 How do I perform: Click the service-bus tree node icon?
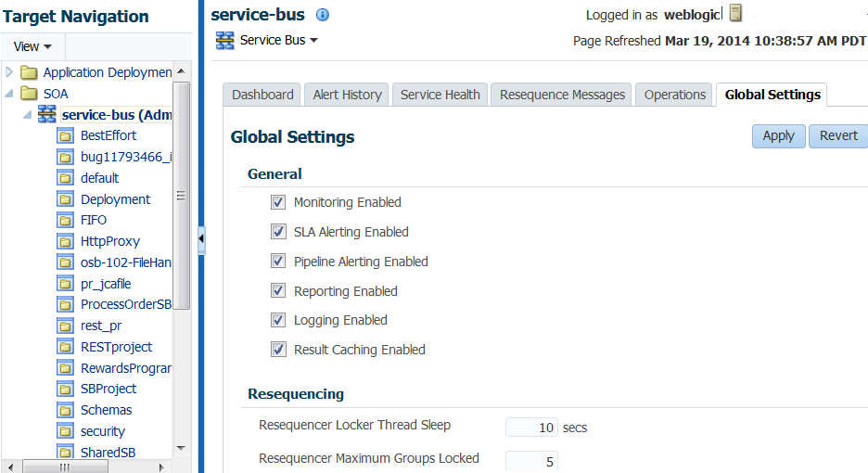coord(46,115)
